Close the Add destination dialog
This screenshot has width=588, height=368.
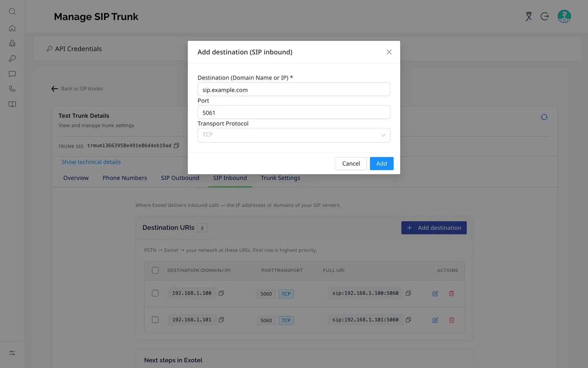[389, 52]
